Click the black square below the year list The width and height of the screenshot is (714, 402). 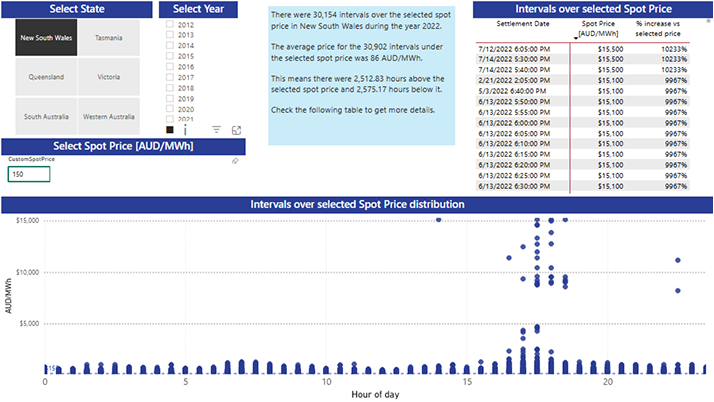[x=170, y=130]
